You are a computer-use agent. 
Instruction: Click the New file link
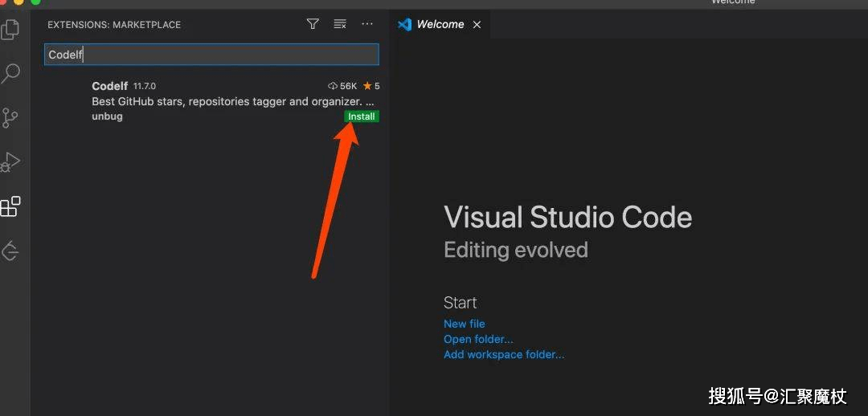point(464,324)
